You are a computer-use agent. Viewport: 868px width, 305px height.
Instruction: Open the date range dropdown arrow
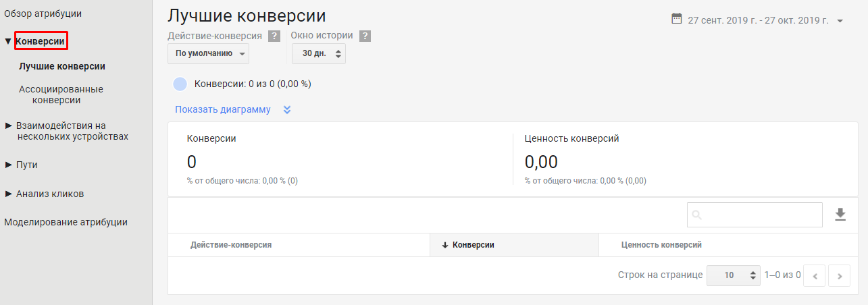point(840,21)
